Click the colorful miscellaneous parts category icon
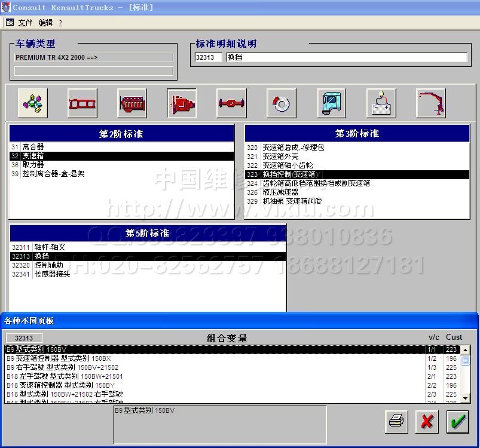The image size is (480, 448). tap(33, 103)
